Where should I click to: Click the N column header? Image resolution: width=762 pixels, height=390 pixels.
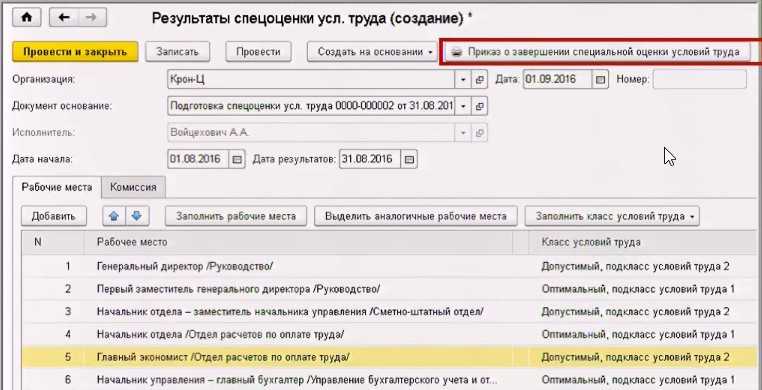click(52, 242)
